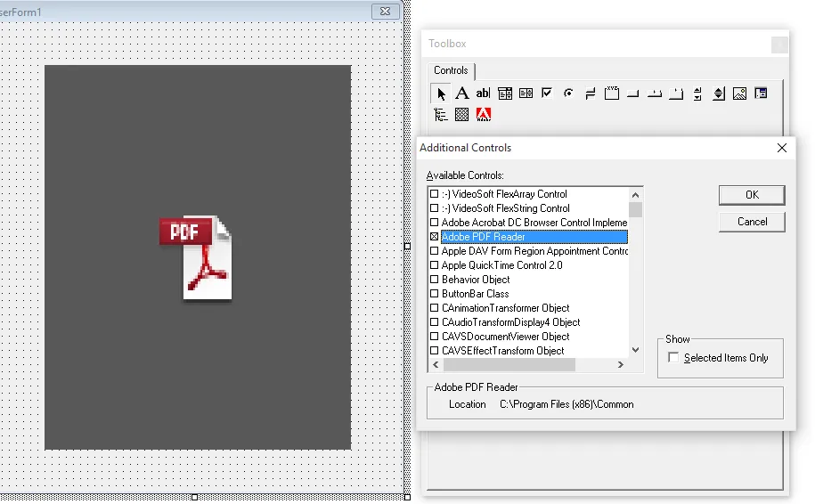Pick the RefEdit control tool
This screenshot has height=504, width=815.
coord(761,93)
